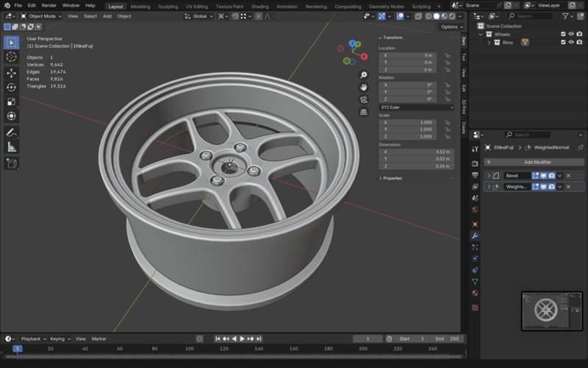Click the Add Cube tool icon

pyautogui.click(x=11, y=163)
